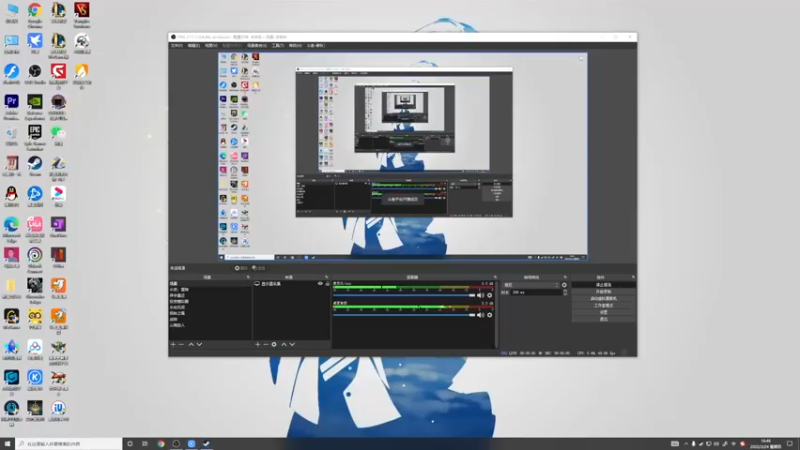
Task: Open the Flash player desktop shortcut
Action: [11, 74]
